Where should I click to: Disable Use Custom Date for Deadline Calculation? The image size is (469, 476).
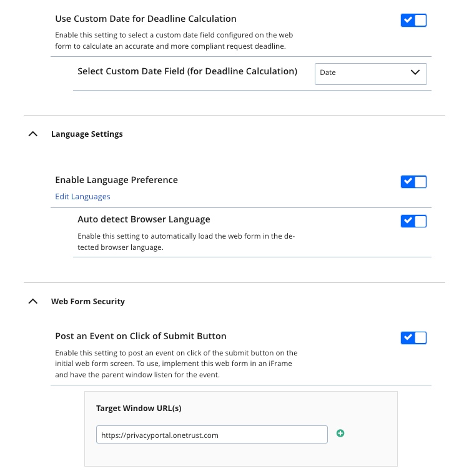(x=413, y=20)
